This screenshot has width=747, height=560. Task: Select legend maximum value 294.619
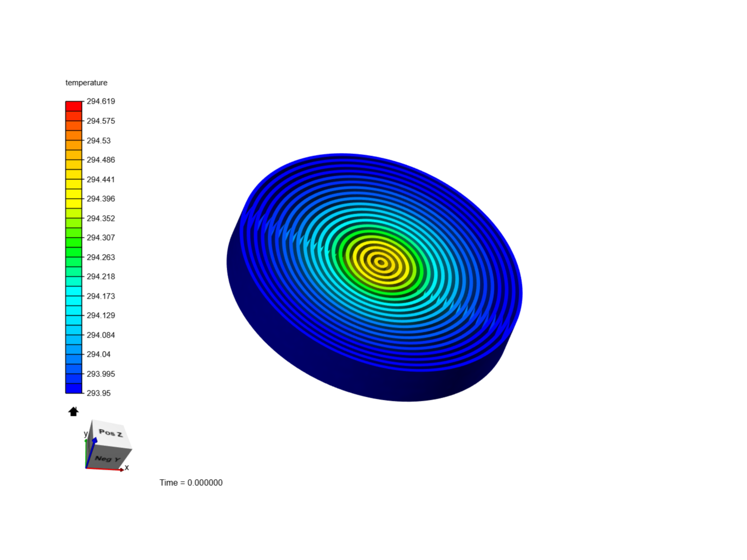(x=101, y=101)
